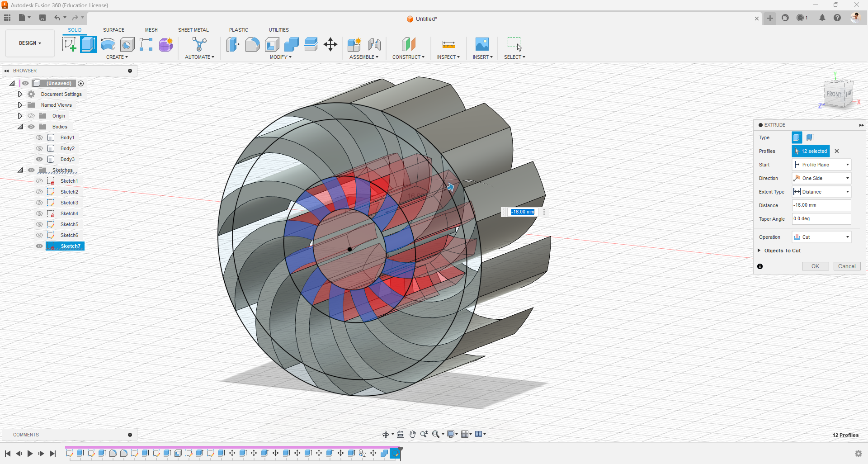The width and height of the screenshot is (868, 464).
Task: Hide Sketch7 using its eye icon
Action: coord(39,246)
